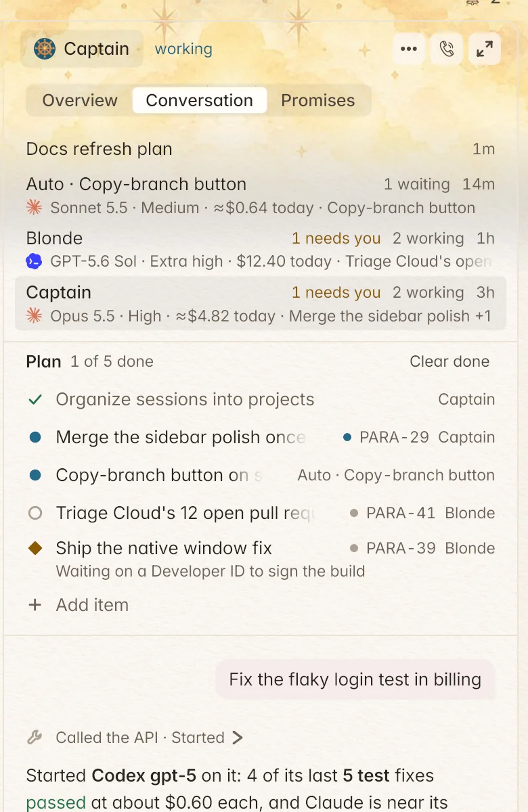Screen dimensions: 528x812
Task: Open the Captain agent header chip
Action: (82, 49)
